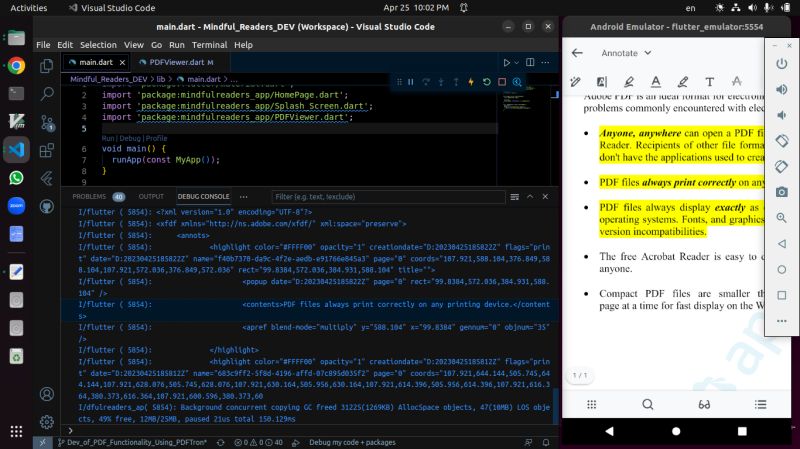Click Step Out in debug toolbar
Screen dimensions: 800x449
point(456,82)
